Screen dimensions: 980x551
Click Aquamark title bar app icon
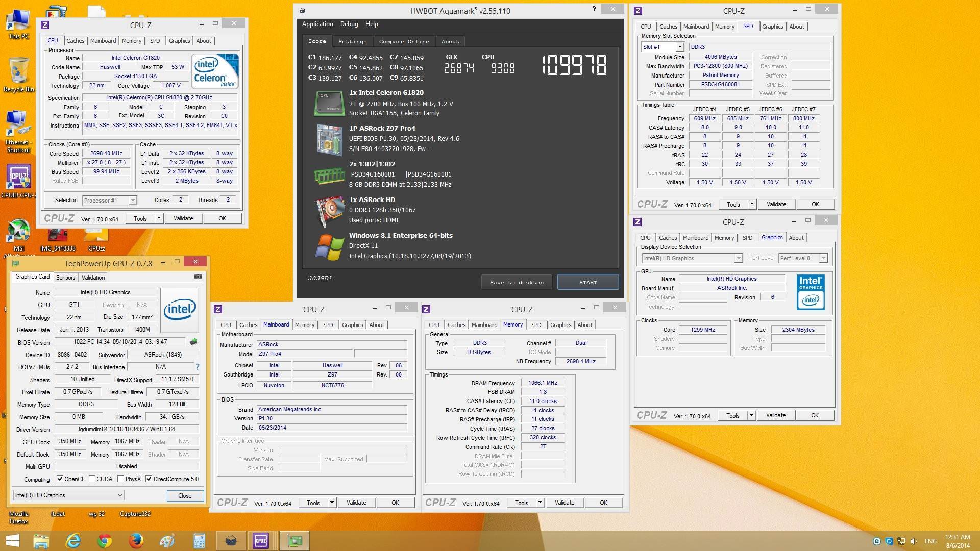click(302, 10)
